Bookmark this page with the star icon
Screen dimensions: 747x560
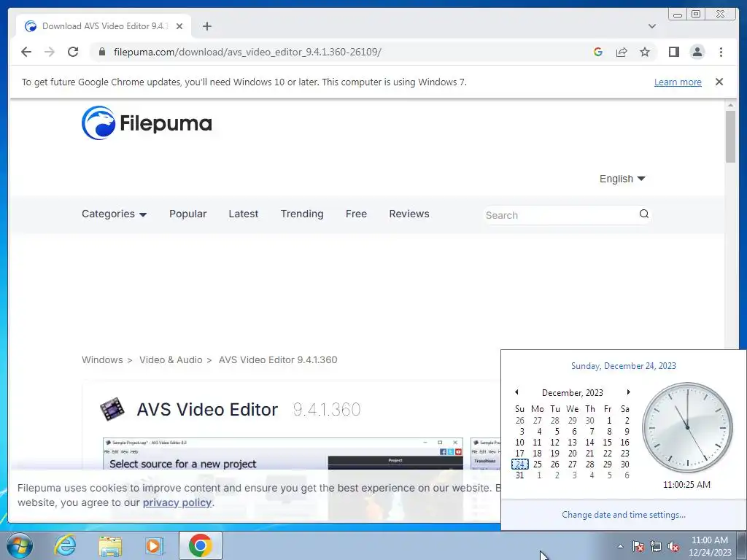pyautogui.click(x=645, y=52)
